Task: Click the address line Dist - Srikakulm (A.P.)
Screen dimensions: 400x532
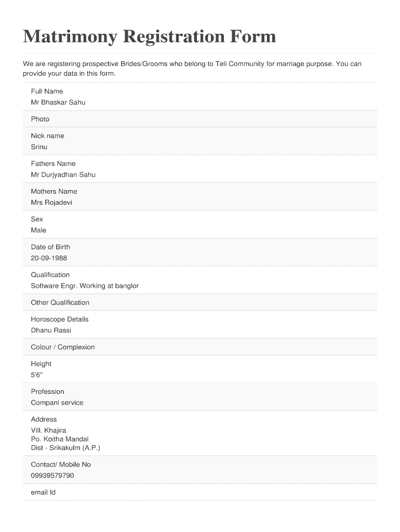Action: coord(65,448)
